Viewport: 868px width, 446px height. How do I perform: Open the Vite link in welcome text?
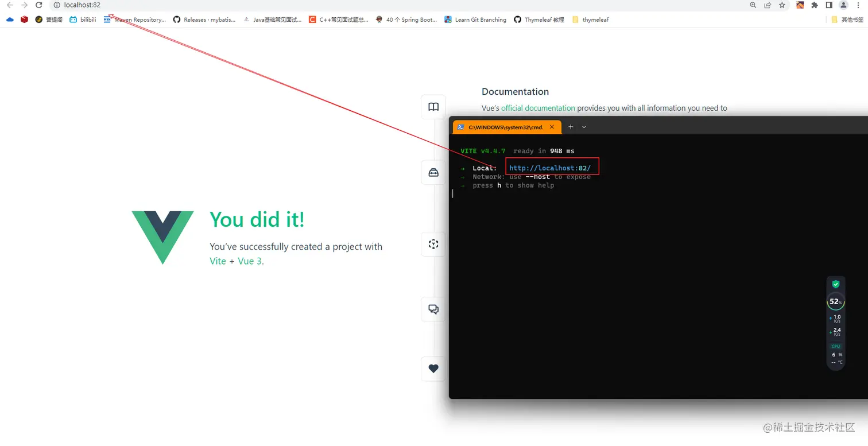218,261
